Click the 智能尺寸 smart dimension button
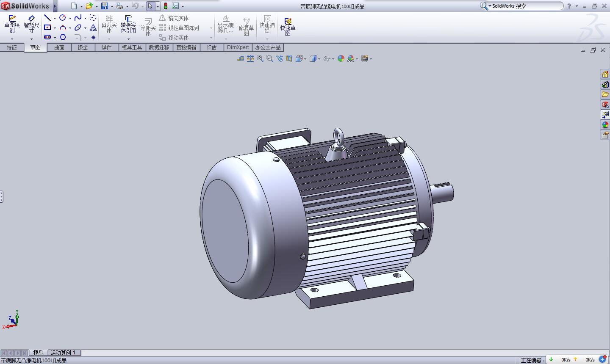 [31, 25]
